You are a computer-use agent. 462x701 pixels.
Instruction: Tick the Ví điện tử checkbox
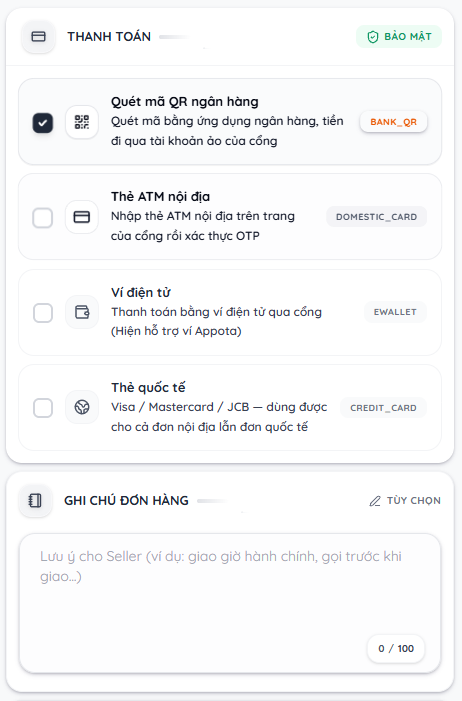pos(43,313)
